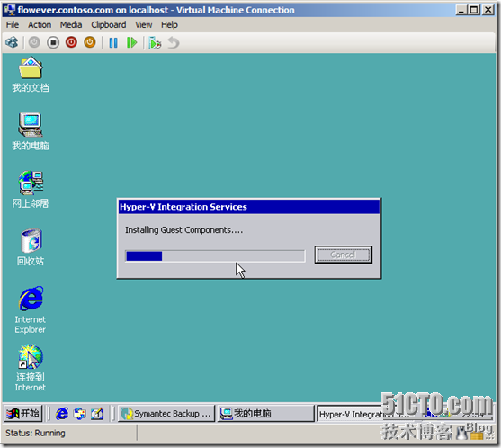The width and height of the screenshot is (501, 448).
Task: Click the 开始 Start button
Action: (23, 414)
